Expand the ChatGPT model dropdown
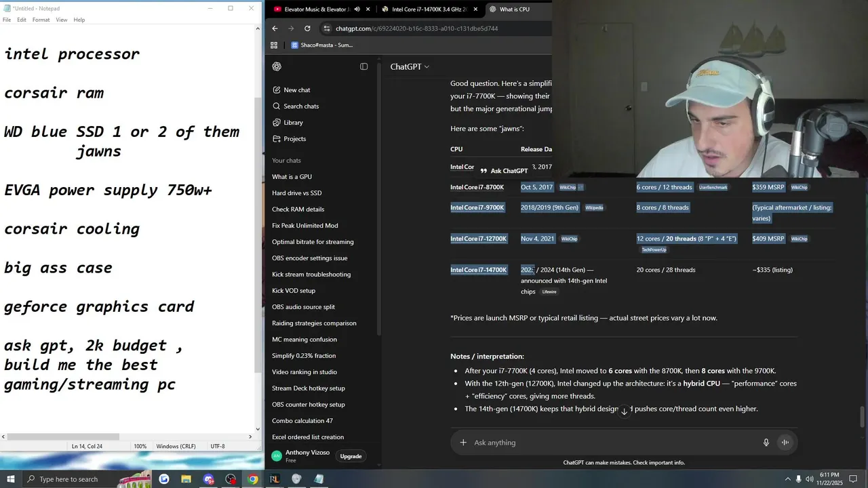 410,66
